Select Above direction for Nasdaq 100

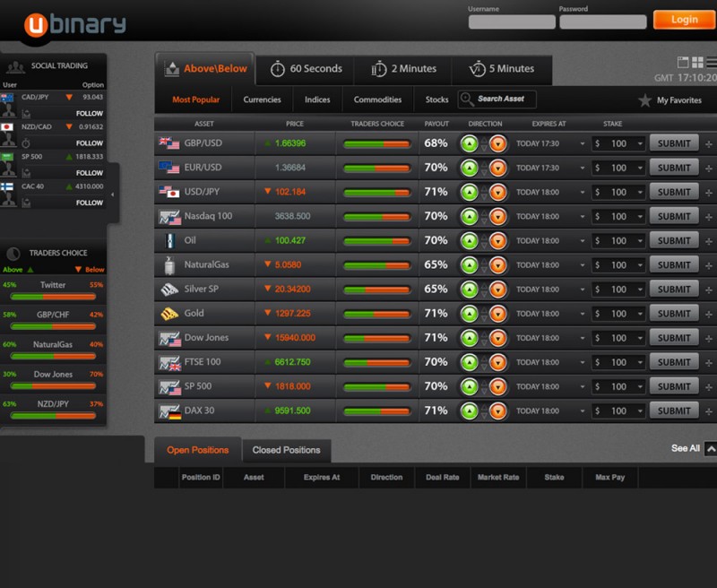(469, 216)
